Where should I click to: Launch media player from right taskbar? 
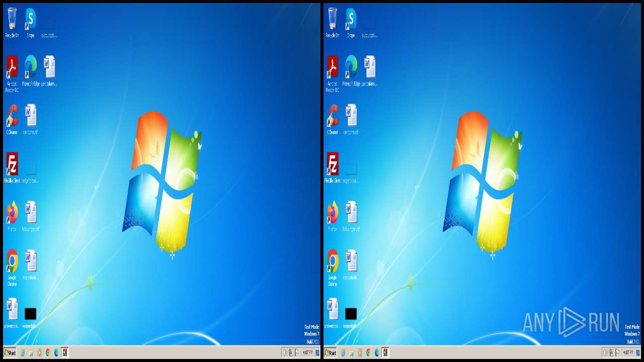click(x=360, y=353)
